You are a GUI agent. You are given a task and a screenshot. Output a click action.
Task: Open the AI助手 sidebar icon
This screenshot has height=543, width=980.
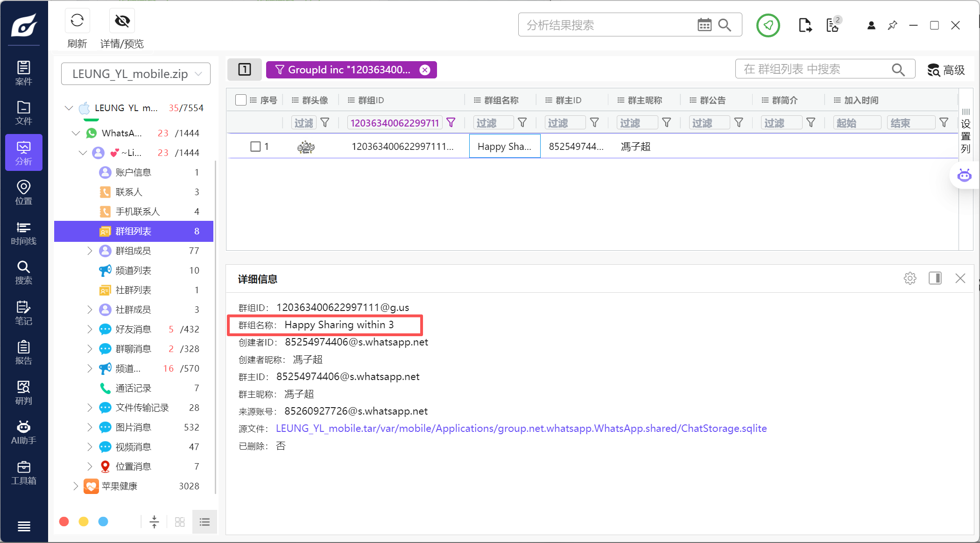pos(23,432)
